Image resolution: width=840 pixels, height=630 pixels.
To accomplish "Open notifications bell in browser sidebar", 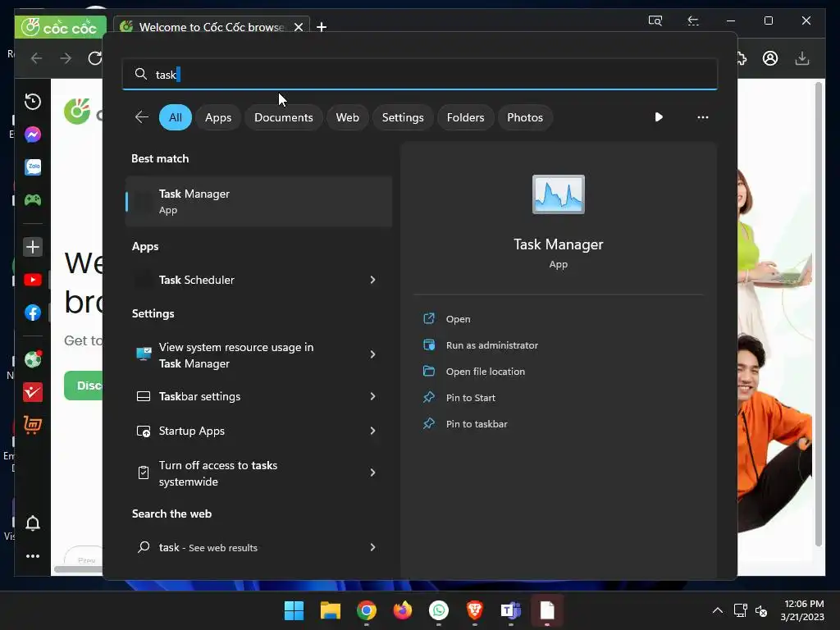I will 33,523.
